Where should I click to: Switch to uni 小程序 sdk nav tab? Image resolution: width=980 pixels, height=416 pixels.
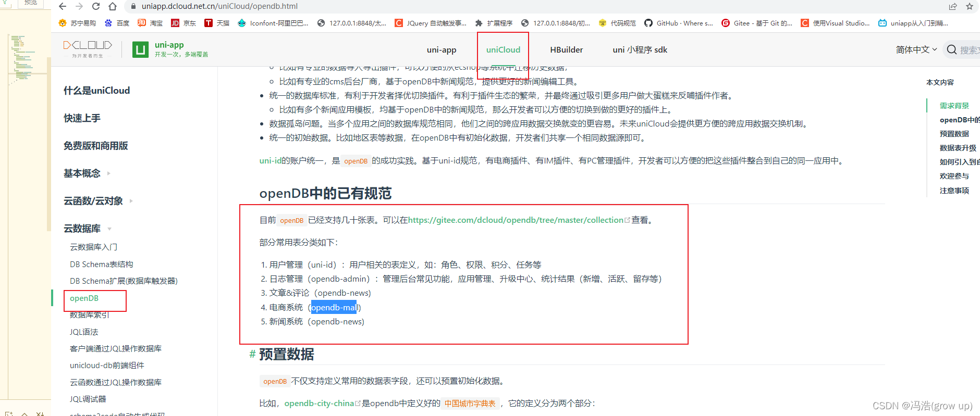point(640,50)
